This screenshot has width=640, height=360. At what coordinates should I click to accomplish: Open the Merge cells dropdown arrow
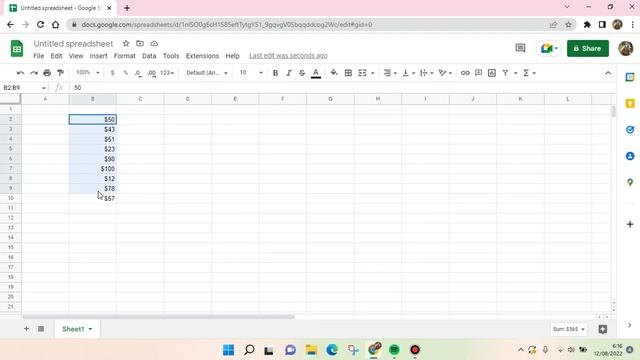pyautogui.click(x=373, y=73)
